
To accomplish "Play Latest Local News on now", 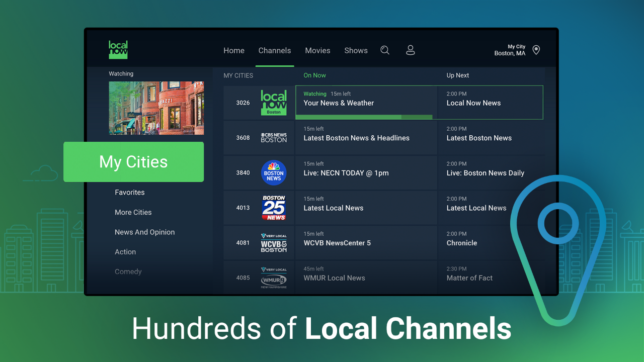I will coord(366,208).
